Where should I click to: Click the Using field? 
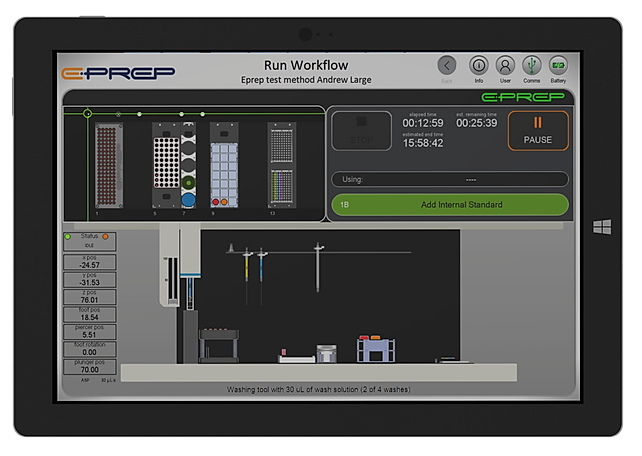450,180
